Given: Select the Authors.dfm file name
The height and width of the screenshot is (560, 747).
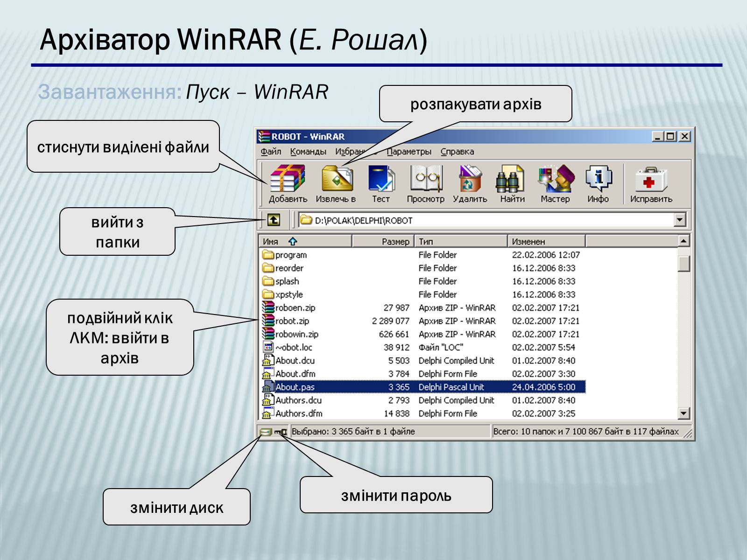Looking at the screenshot, I should [299, 413].
